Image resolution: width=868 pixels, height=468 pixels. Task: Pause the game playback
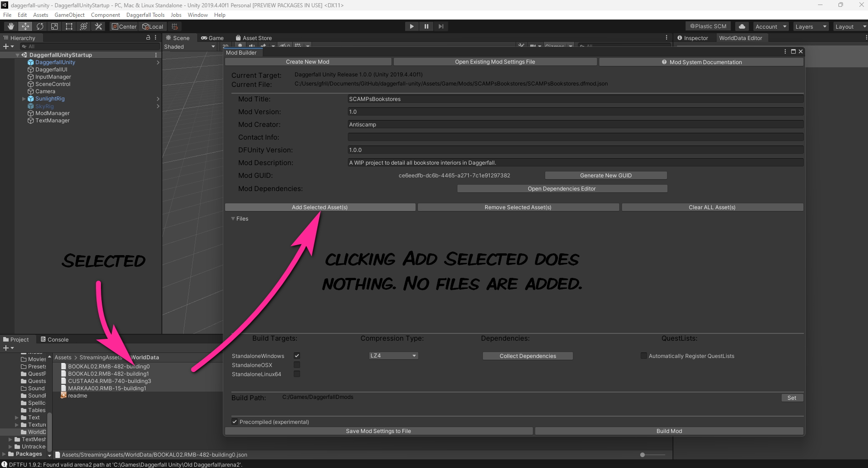pyautogui.click(x=426, y=26)
